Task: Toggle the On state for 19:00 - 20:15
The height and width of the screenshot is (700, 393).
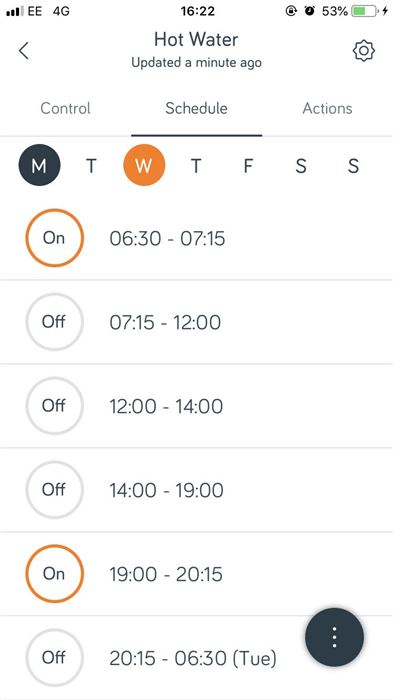Action: coord(54,574)
